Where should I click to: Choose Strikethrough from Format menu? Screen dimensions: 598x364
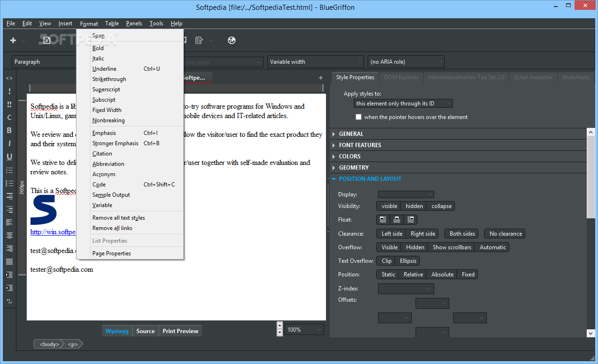(130, 79)
